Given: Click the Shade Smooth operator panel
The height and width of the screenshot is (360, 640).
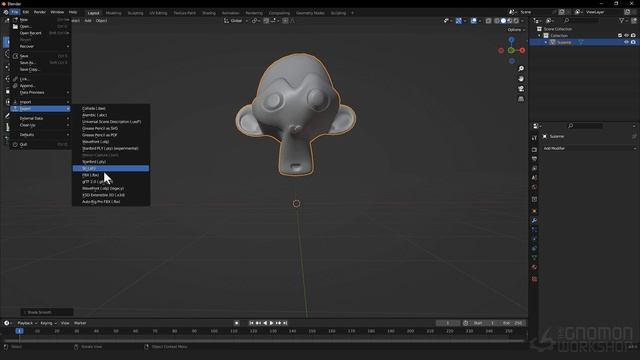Looking at the screenshot, I should [x=47, y=312].
